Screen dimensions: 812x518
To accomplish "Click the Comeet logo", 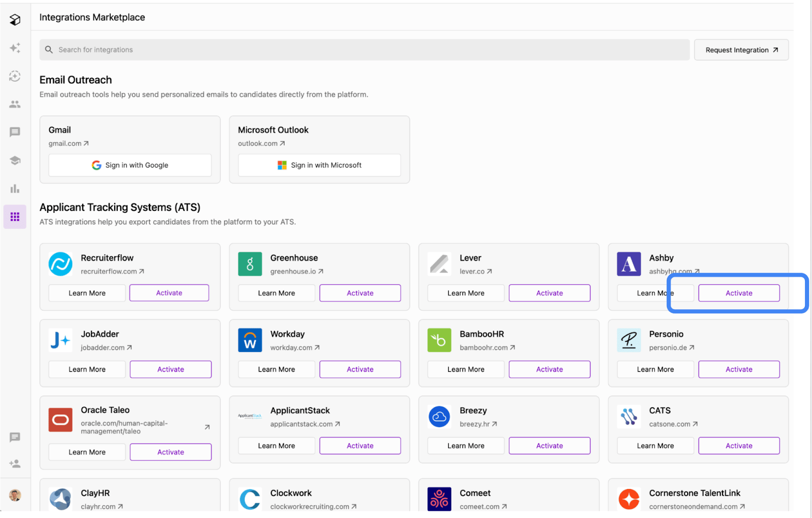I will pyautogui.click(x=439, y=499).
